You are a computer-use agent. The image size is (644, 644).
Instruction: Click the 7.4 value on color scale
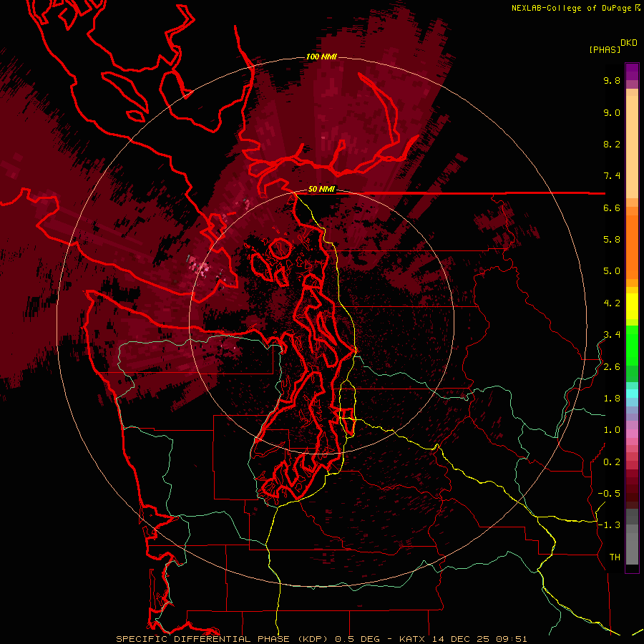(612, 176)
